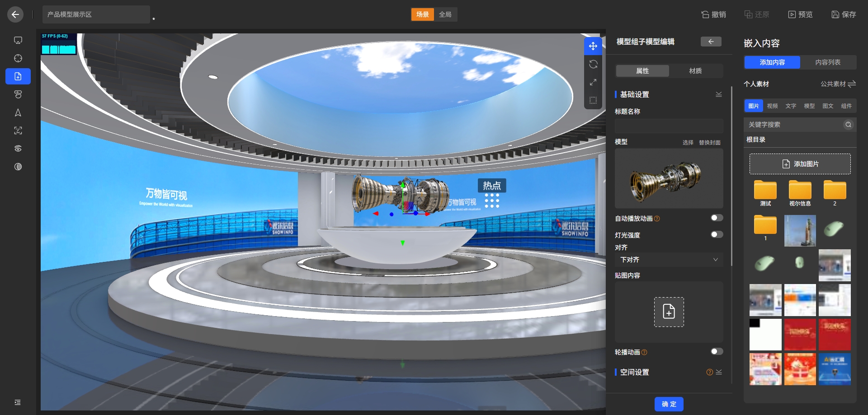The width and height of the screenshot is (868, 415).
Task: Select the scale gizmo tool
Action: pyautogui.click(x=593, y=82)
